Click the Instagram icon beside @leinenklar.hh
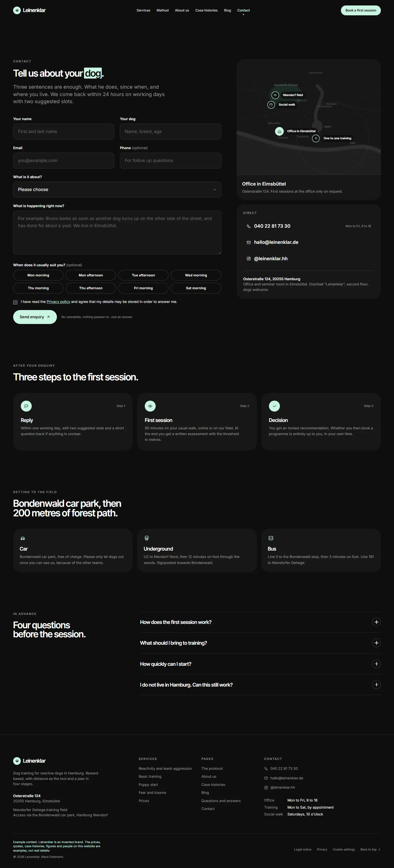The image size is (394, 868). click(x=249, y=259)
